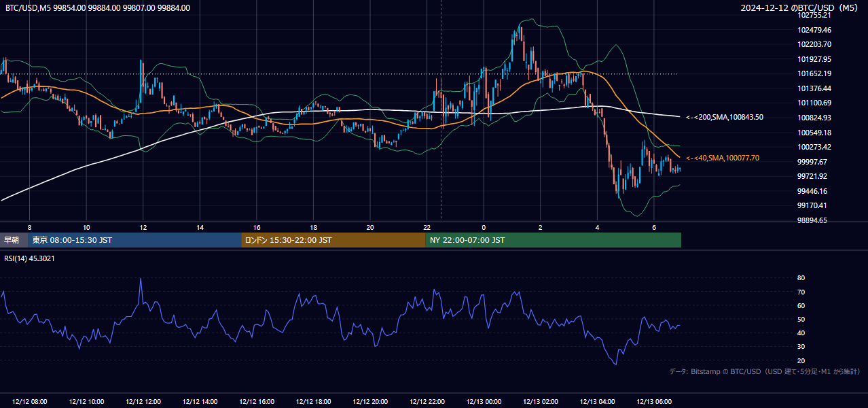Click the RSI scale value 70

coord(801,292)
